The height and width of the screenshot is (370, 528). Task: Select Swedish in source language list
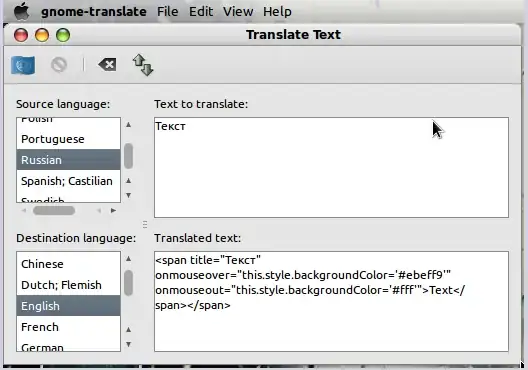pos(68,199)
